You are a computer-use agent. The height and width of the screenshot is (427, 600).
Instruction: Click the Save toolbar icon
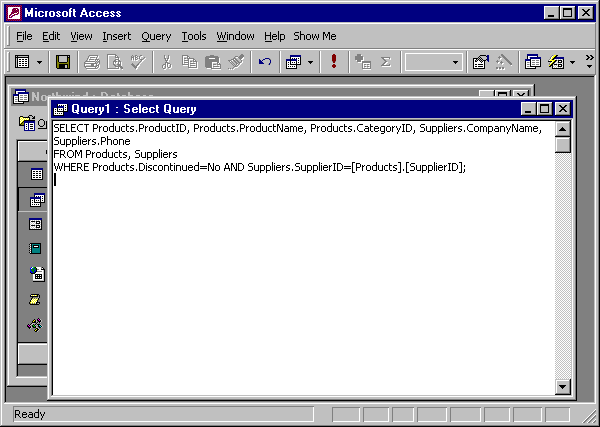pos(63,62)
